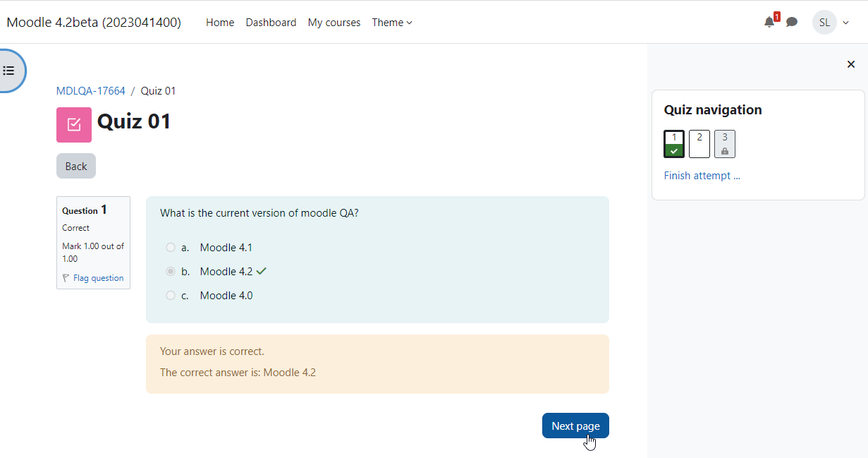The width and height of the screenshot is (868, 458).
Task: Click the green check mark beside Moodle 4.2
Action: tap(262, 271)
